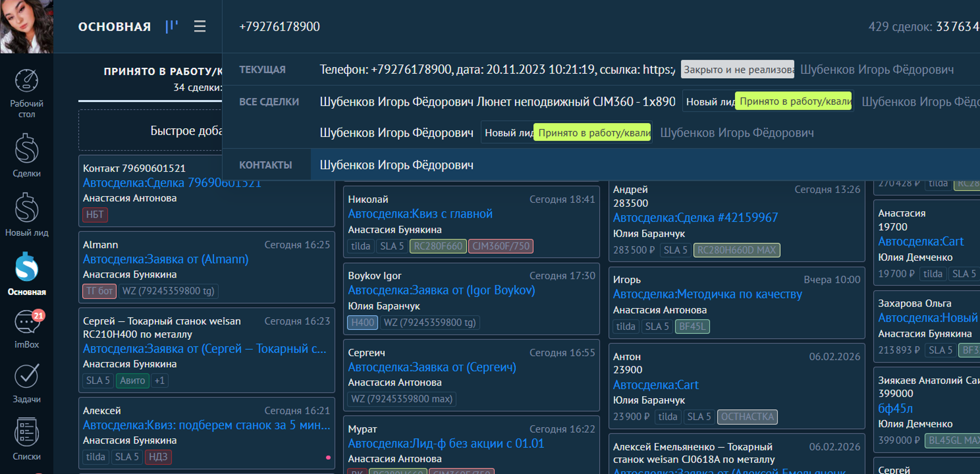Open Автосделка:Методичка по качеству deal link

pos(707,294)
